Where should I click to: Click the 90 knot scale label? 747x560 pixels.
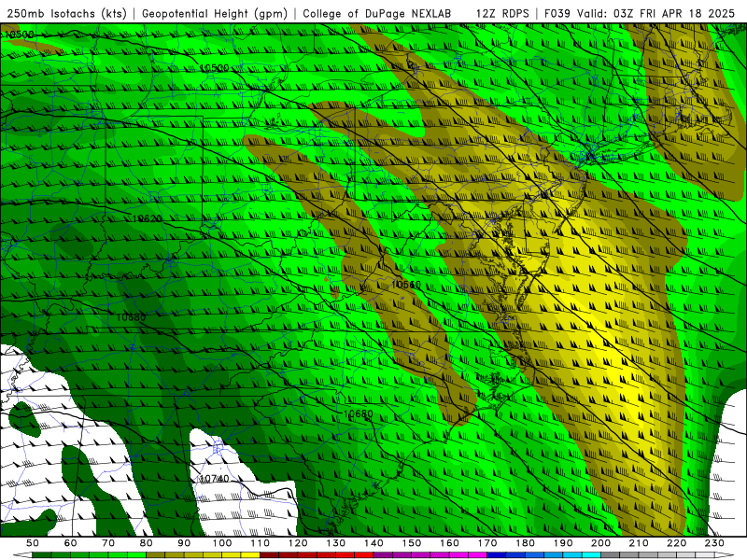click(x=184, y=543)
